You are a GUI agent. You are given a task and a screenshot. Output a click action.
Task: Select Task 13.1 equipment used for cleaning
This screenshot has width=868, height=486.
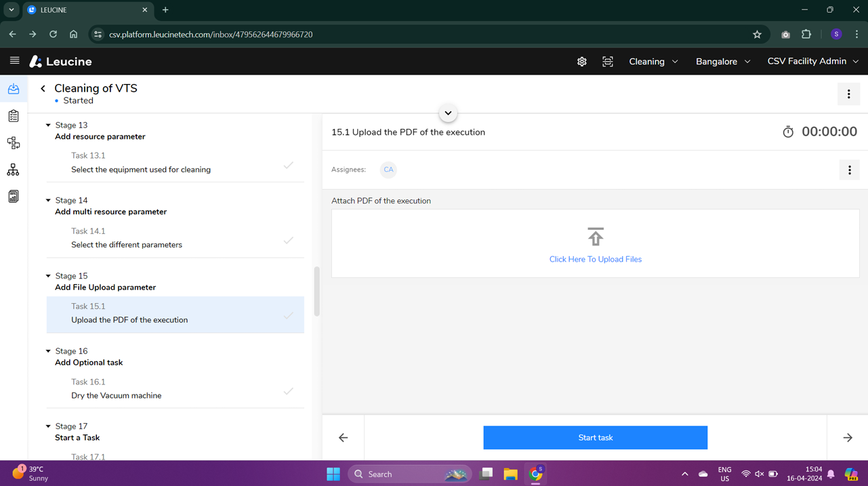coord(175,163)
